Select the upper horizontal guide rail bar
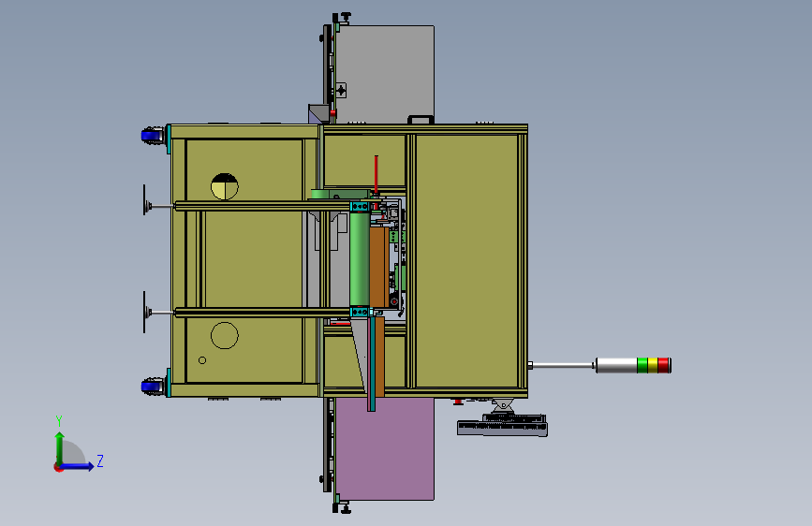812x526 pixels. [262, 206]
